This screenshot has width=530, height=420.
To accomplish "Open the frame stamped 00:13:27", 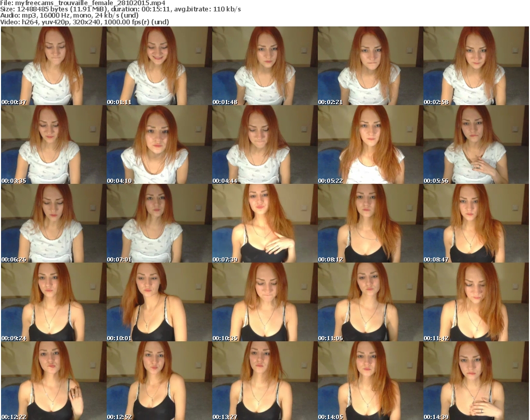I will pos(264,381).
